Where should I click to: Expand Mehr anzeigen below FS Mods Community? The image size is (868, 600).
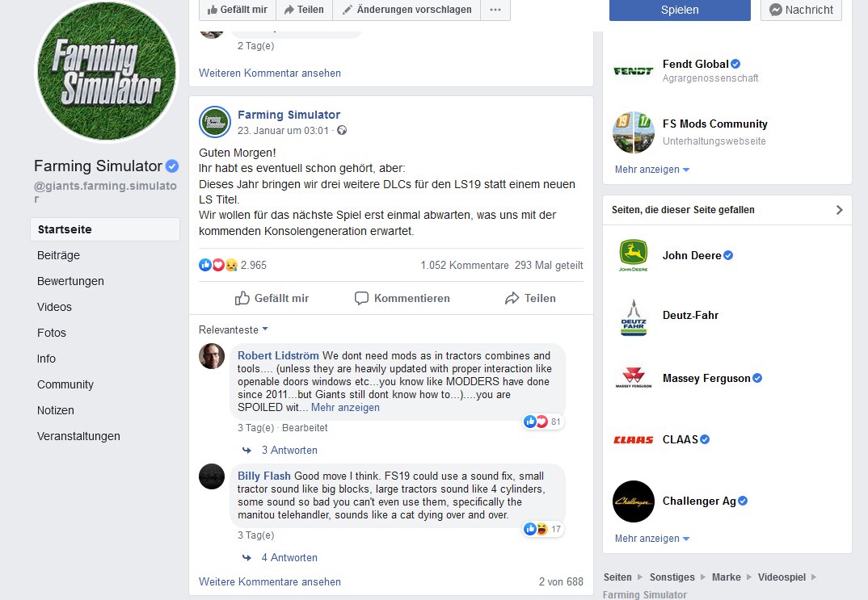tap(652, 170)
